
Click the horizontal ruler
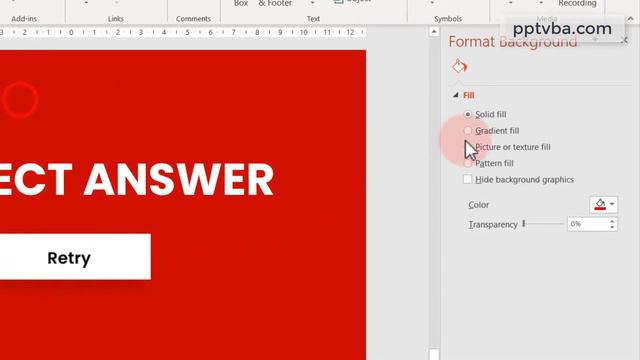click(x=182, y=32)
